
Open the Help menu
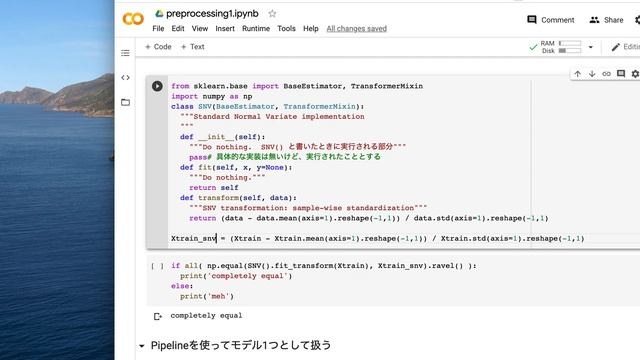pyautogui.click(x=311, y=29)
